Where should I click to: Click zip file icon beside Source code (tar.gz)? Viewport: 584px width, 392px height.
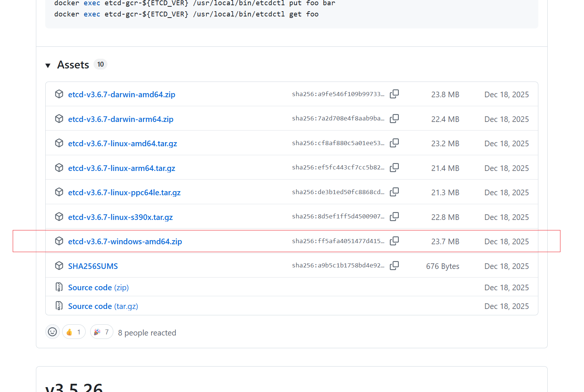[59, 306]
